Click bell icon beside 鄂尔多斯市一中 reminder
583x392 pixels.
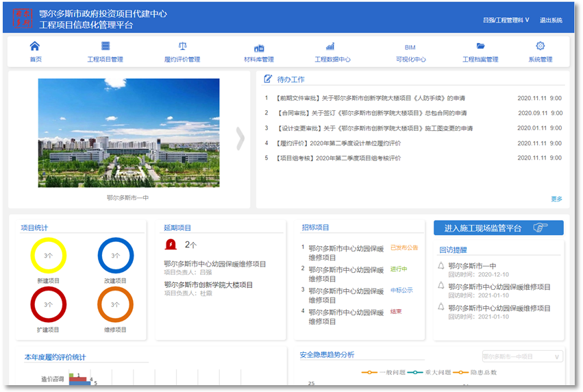(x=441, y=266)
